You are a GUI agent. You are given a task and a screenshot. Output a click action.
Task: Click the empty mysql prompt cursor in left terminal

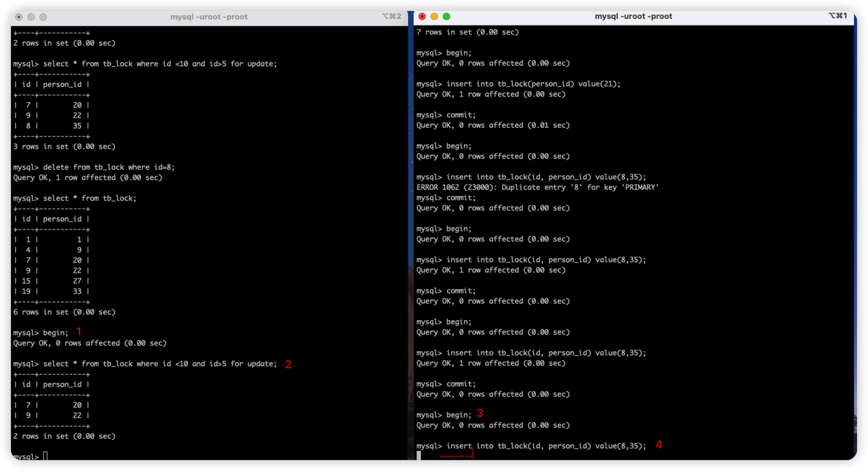coord(45,456)
